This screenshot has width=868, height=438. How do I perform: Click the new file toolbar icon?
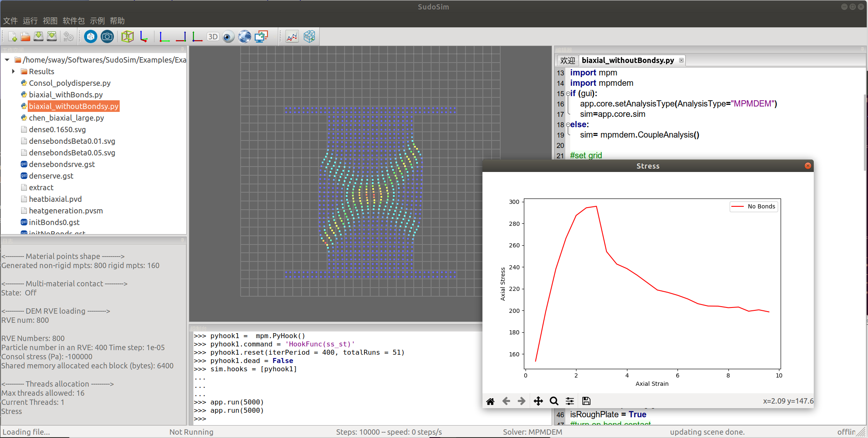(12, 37)
